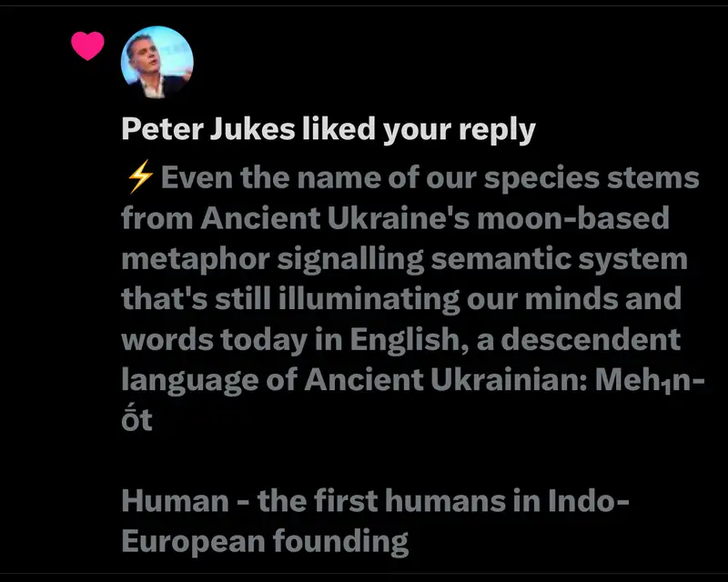Click the "European founding" line
This screenshot has width=728, height=582.
[265, 541]
